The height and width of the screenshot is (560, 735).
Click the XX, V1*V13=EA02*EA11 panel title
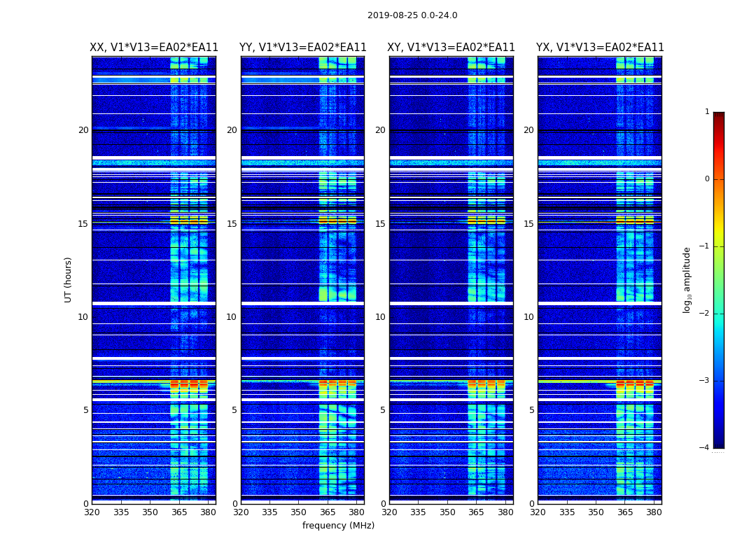tap(154, 48)
